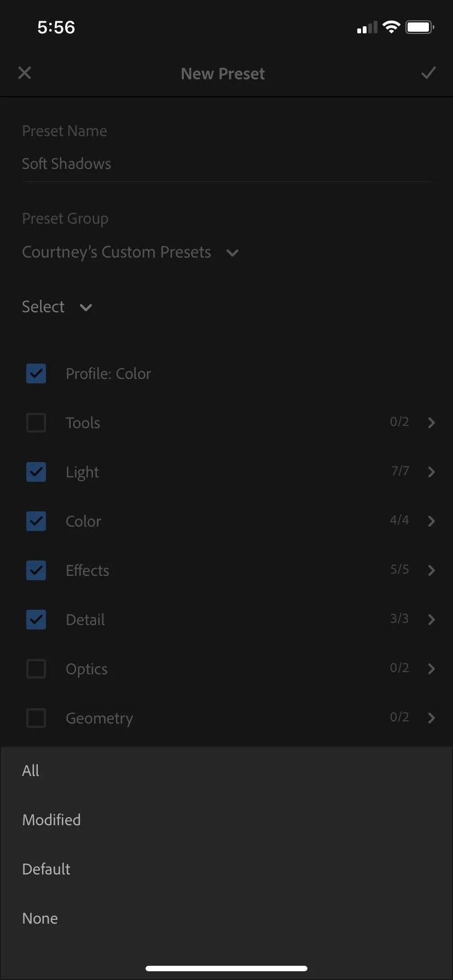Enable the Geometry checkbox
This screenshot has width=453, height=980.
point(36,718)
